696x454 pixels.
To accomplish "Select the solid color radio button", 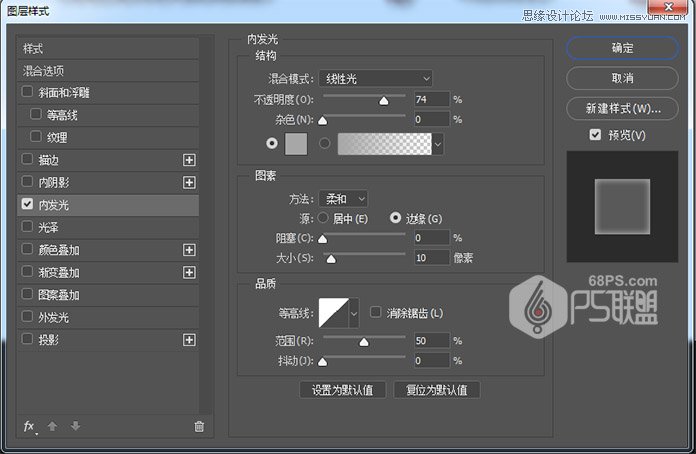I will click(272, 143).
